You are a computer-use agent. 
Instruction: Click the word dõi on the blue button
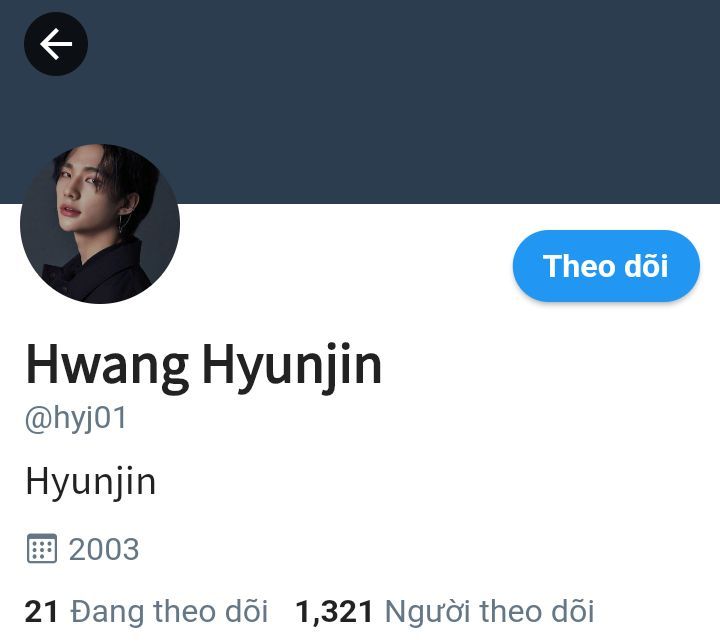pyautogui.click(x=646, y=266)
